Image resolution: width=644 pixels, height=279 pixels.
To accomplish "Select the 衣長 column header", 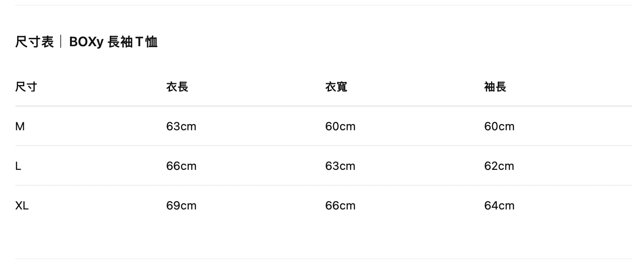I will point(177,87).
